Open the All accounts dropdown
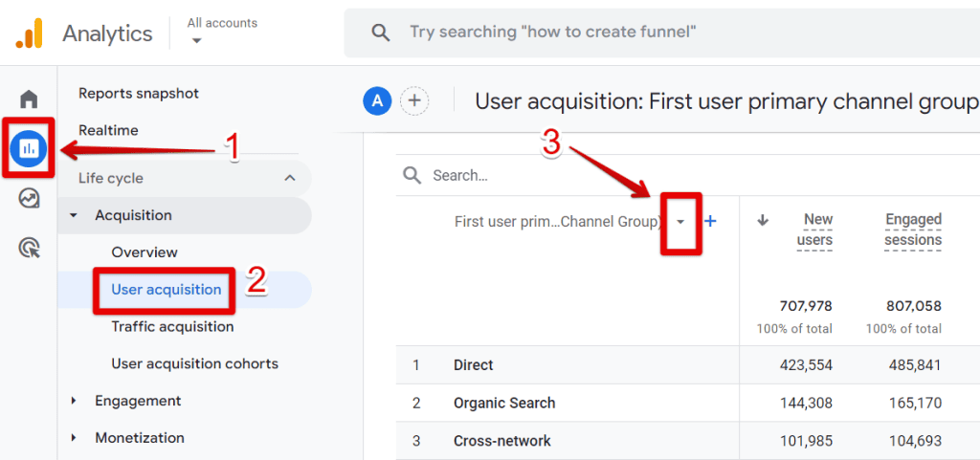 pos(221,32)
